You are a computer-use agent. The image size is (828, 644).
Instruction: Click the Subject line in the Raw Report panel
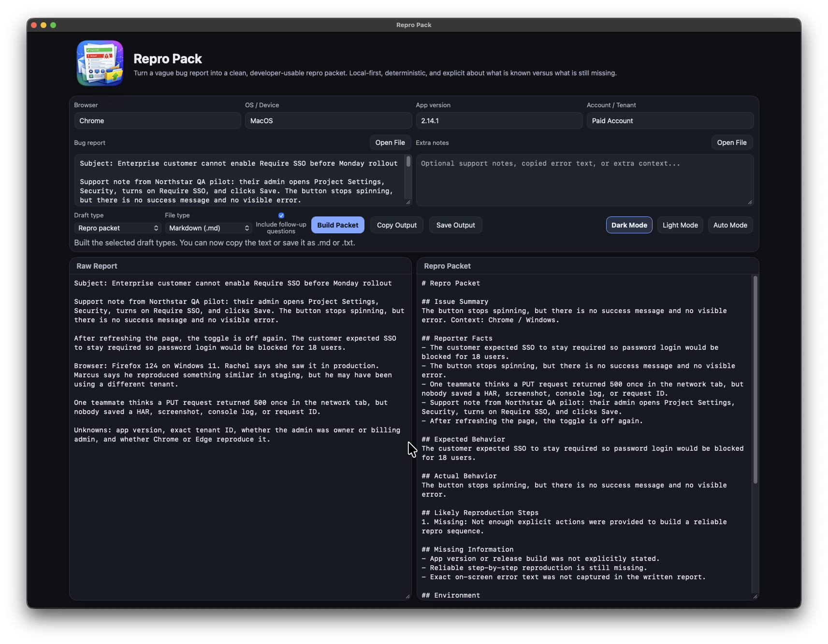coord(233,283)
